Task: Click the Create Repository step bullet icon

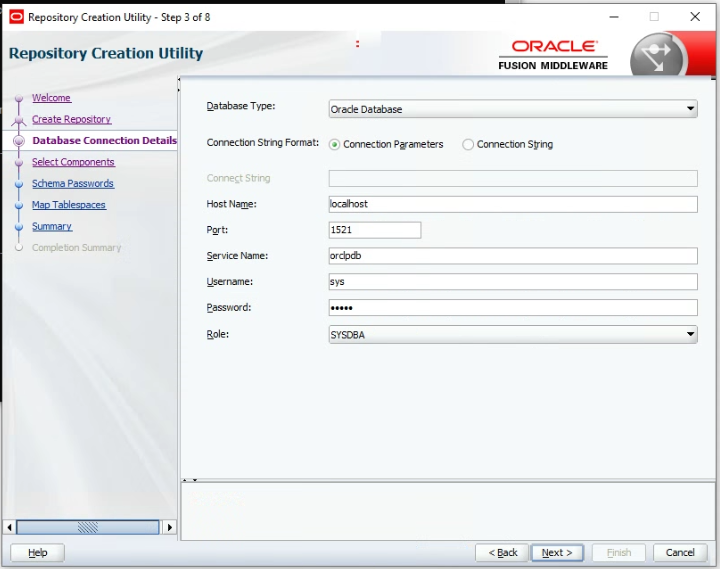Action: [19, 120]
